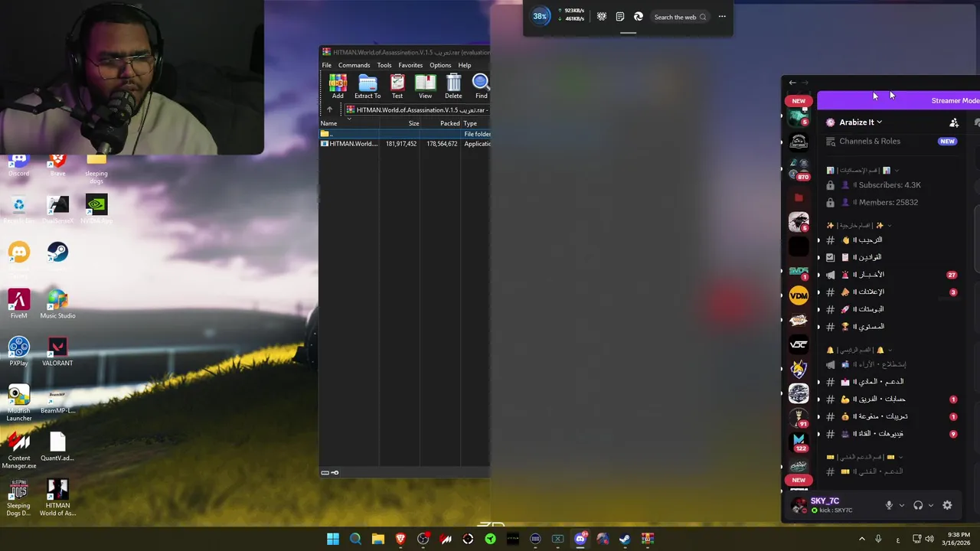Image resolution: width=980 pixels, height=551 pixels.
Task: Open the Subscribers: 4.3K locked channel
Action: click(892, 185)
